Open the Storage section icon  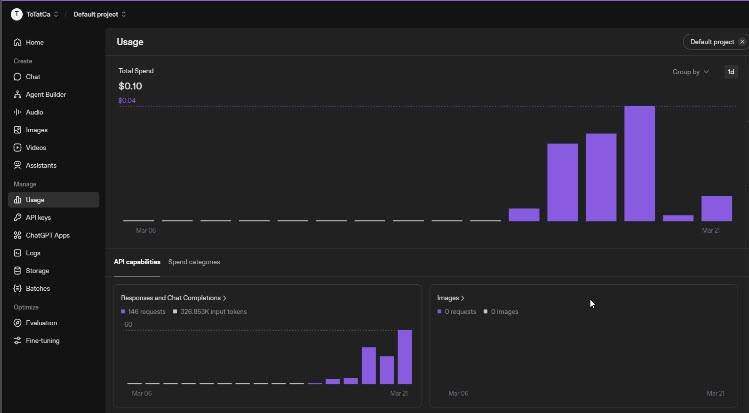click(18, 271)
